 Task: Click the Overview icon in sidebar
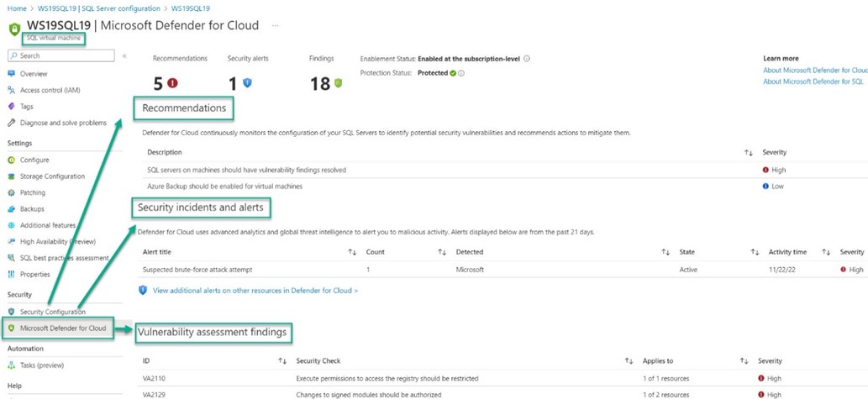pyautogui.click(x=12, y=74)
